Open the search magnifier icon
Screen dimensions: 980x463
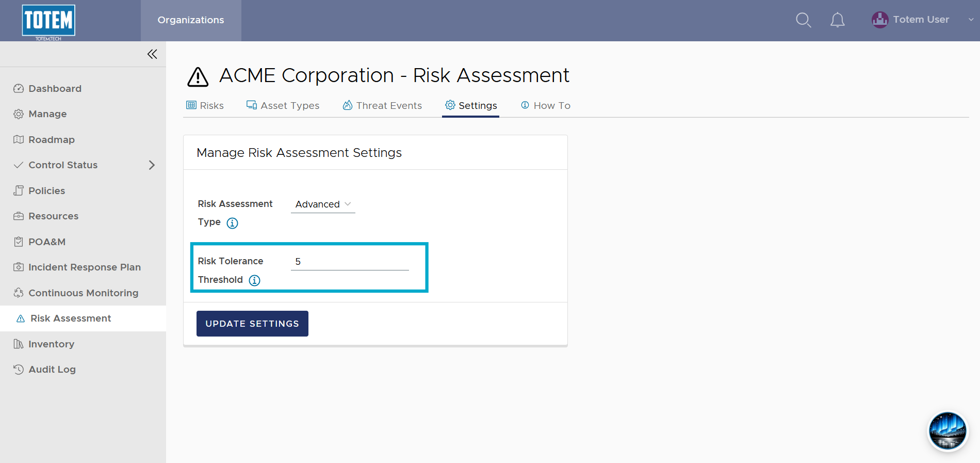803,20
